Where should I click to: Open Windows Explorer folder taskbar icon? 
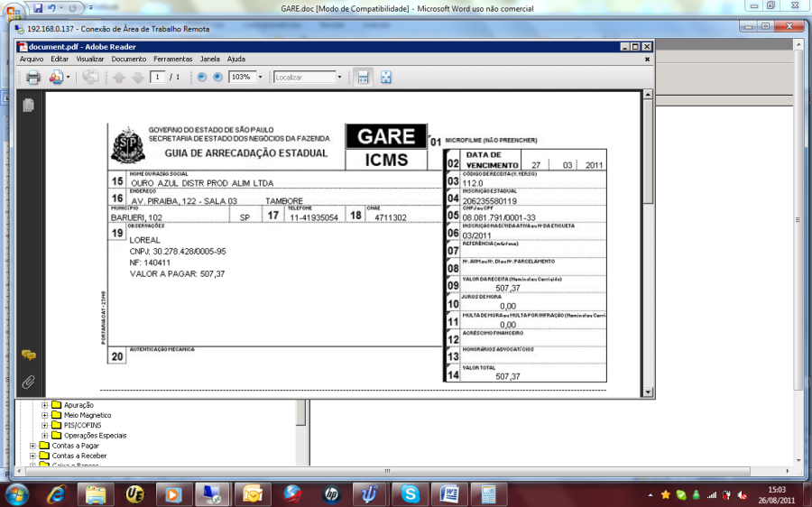96,494
